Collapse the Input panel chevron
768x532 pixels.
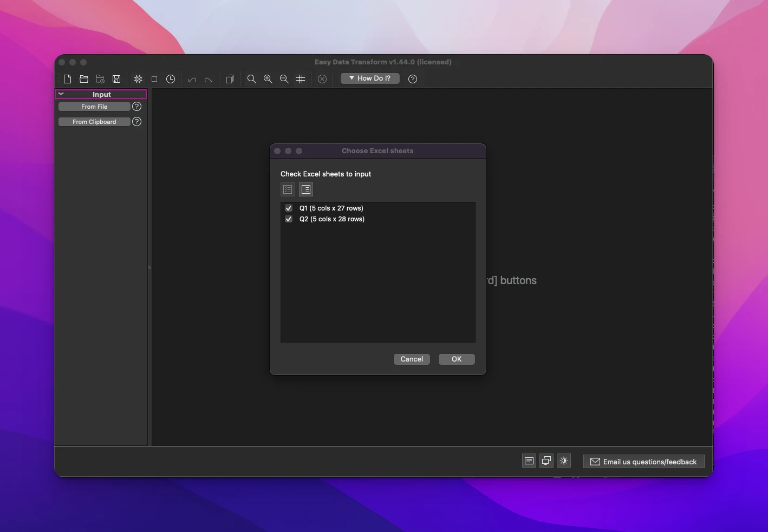[x=61, y=94]
